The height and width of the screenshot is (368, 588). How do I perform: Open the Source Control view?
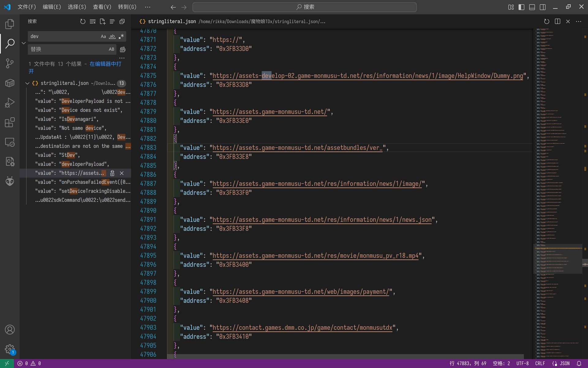(x=9, y=63)
